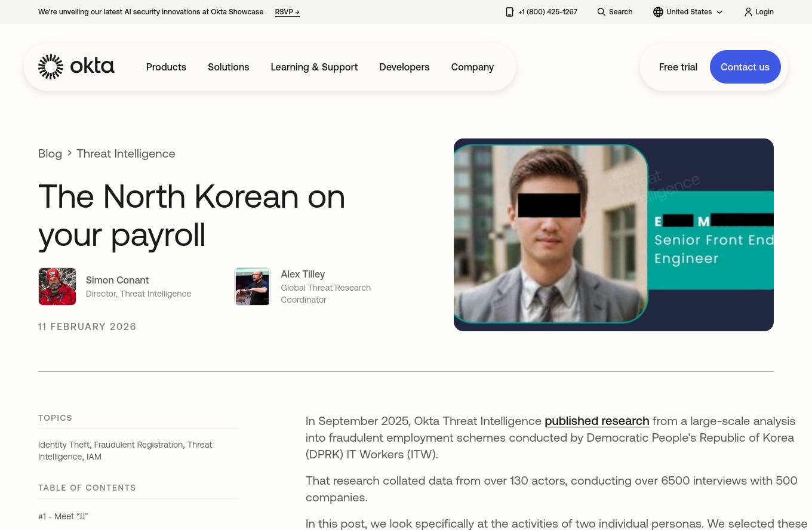
Task: Click the phone icon beside the number
Action: point(509,12)
